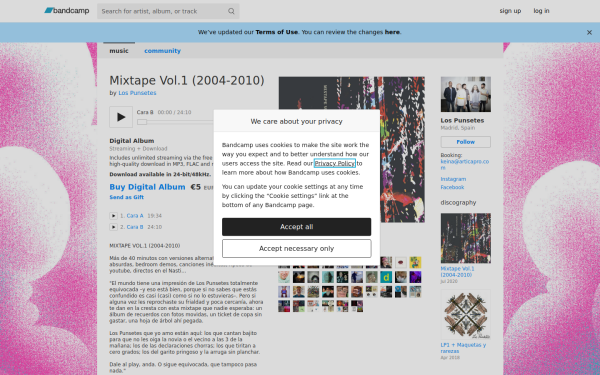Screen dimensions: 600x375
Task: Switch to the music tab
Action: click(119, 51)
